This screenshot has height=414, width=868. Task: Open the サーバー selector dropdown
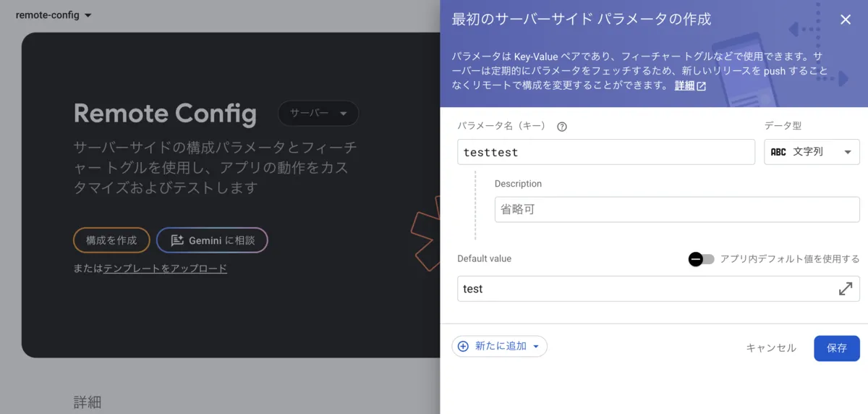click(x=318, y=114)
